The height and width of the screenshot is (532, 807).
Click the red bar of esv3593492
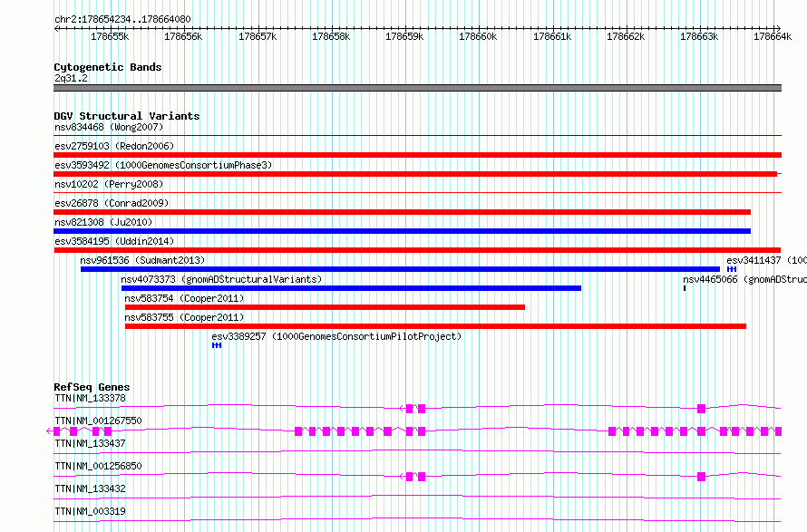tap(415, 174)
